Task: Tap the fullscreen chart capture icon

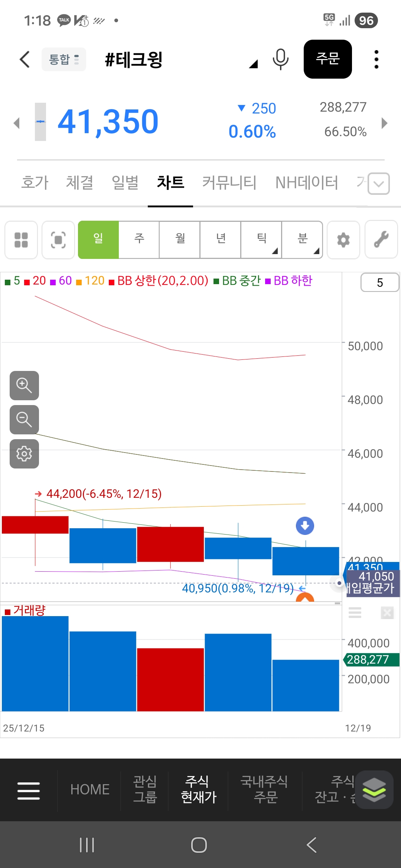Action: click(x=58, y=240)
